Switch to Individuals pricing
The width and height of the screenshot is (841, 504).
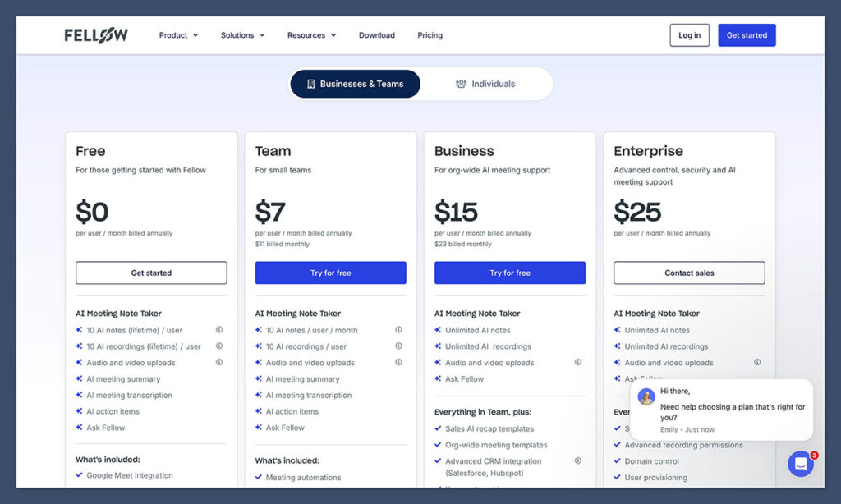point(493,84)
